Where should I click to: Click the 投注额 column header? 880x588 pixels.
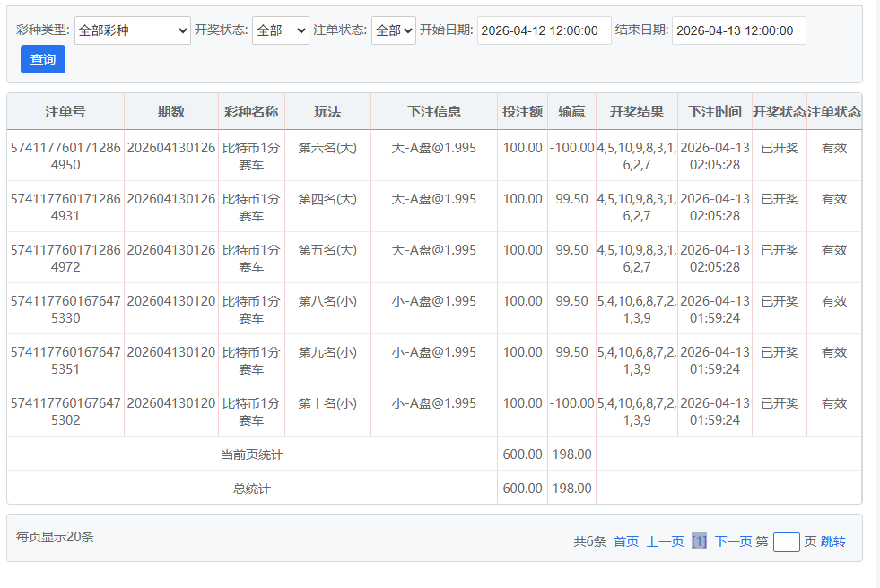pos(522,112)
